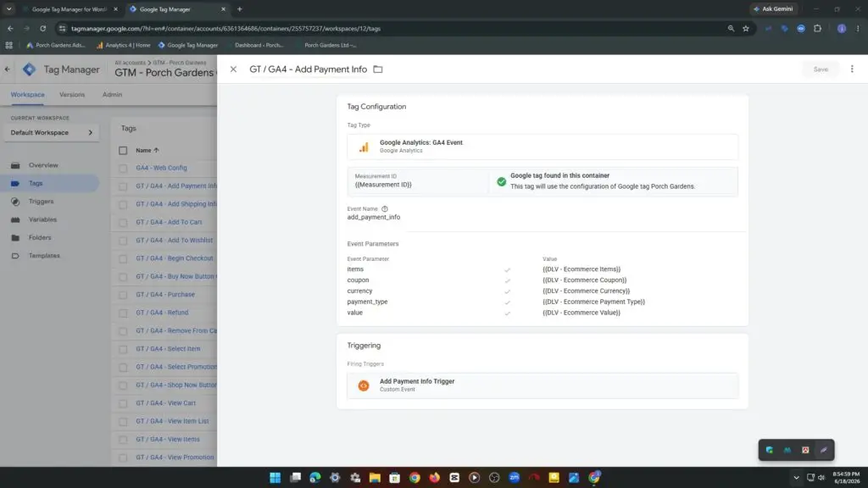
Task: Switch to the Google Tag Manager for WordPress browser tab
Action: click(x=70, y=9)
